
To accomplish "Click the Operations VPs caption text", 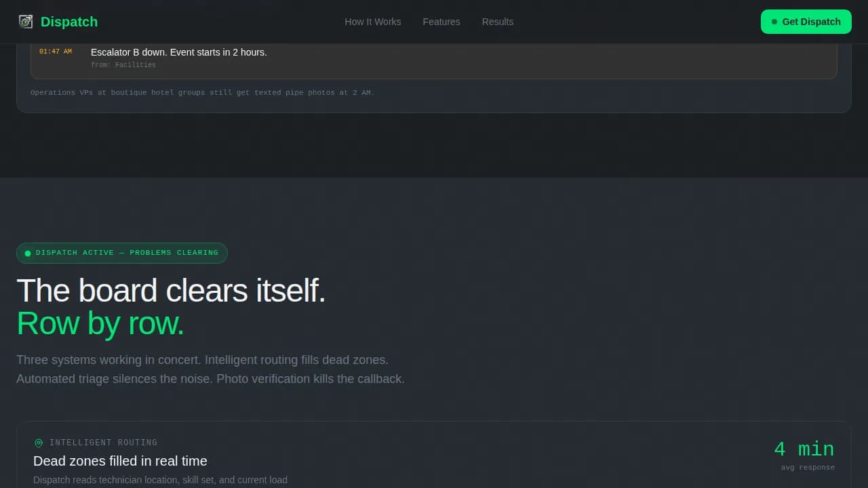I will pos(202,92).
